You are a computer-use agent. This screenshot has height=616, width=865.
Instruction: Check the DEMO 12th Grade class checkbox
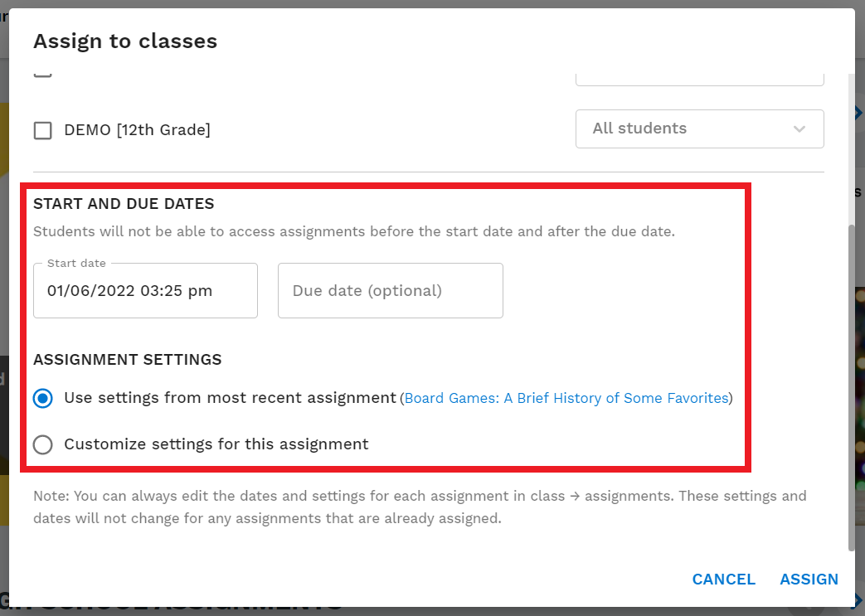[x=42, y=129]
